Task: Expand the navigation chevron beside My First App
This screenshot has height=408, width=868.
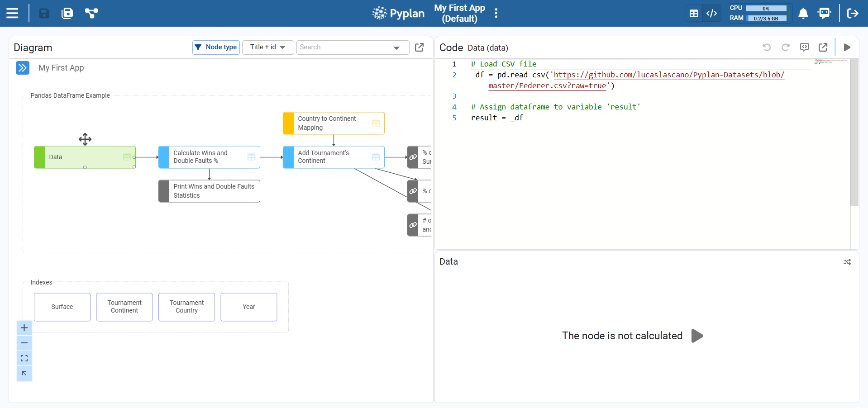Action: pyautogui.click(x=23, y=68)
